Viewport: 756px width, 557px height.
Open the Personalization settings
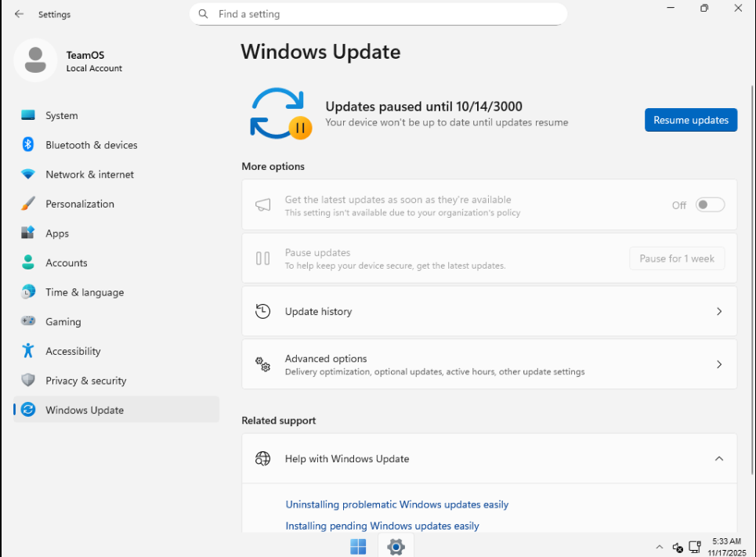click(116, 204)
